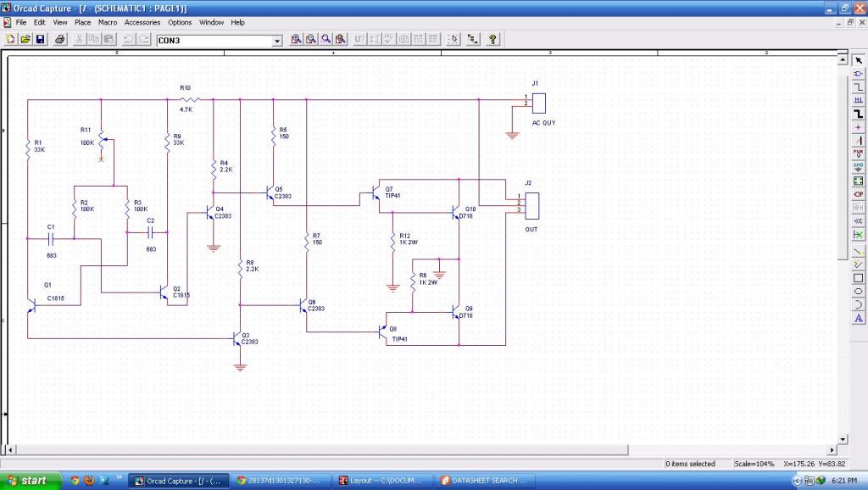Expand the CON3 part combo box arrow
The image size is (868, 490).
(x=277, y=41)
